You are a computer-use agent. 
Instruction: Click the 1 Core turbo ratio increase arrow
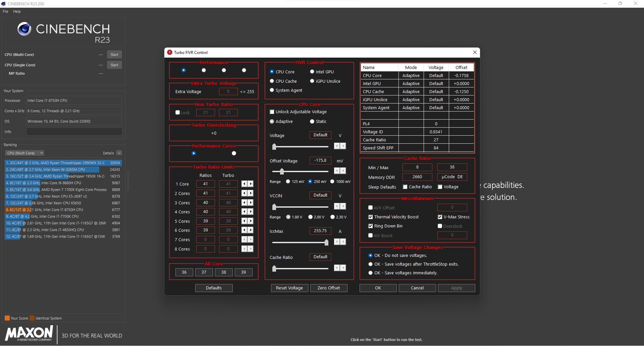(x=250, y=184)
